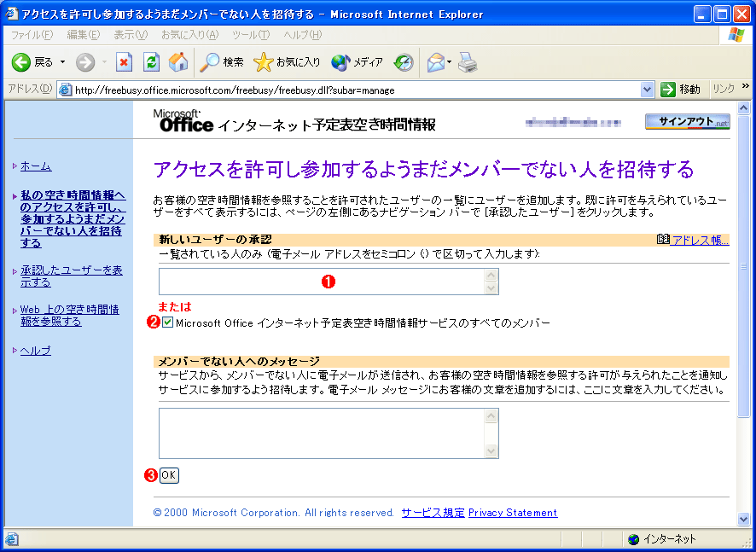Click the IE page icon in the title bar
Image resolution: width=756 pixels, height=552 pixels.
(x=11, y=14)
